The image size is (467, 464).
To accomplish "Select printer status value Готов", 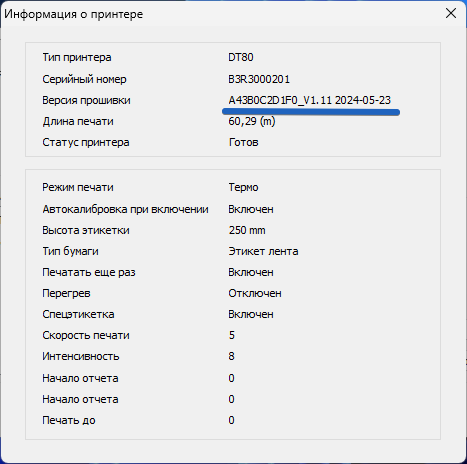I will [243, 142].
